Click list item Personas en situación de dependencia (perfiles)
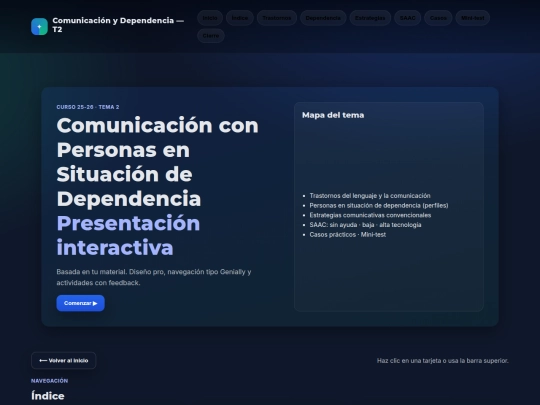 click(379, 205)
